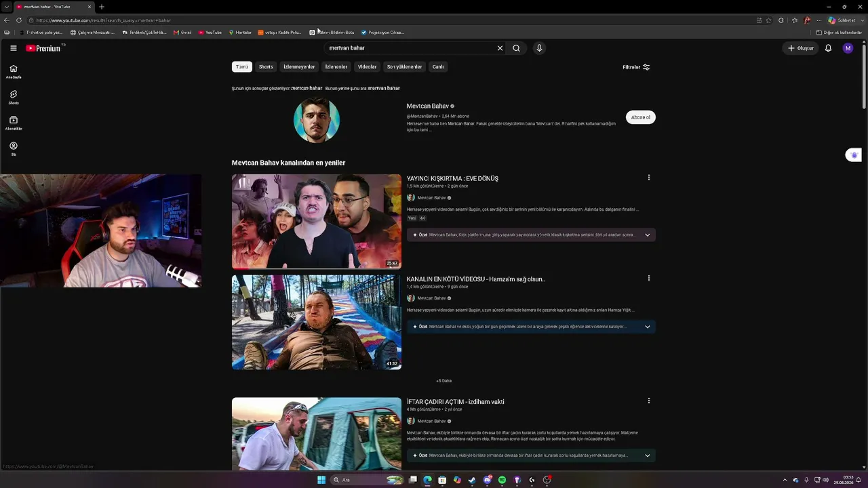Select the İzlenmeyenler filter chip

pos(299,67)
